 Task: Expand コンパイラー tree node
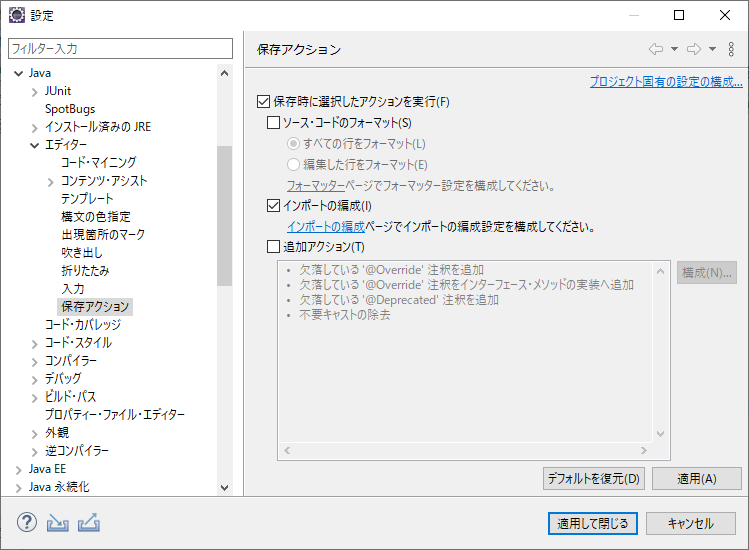(34, 362)
